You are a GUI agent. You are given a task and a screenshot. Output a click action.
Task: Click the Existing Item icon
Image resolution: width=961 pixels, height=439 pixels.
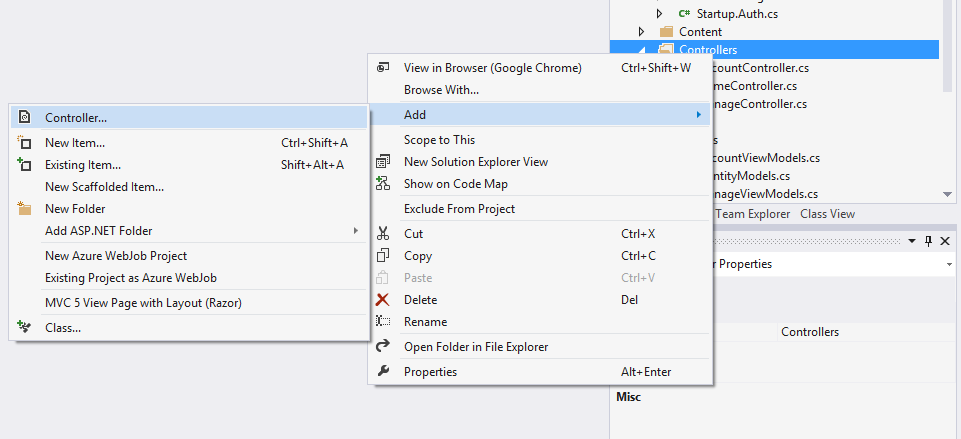click(25, 165)
